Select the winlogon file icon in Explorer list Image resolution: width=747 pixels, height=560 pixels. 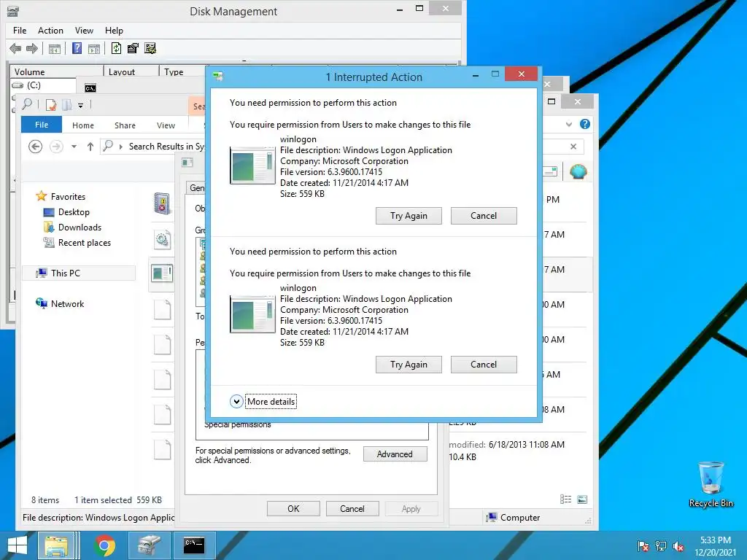[x=162, y=274]
